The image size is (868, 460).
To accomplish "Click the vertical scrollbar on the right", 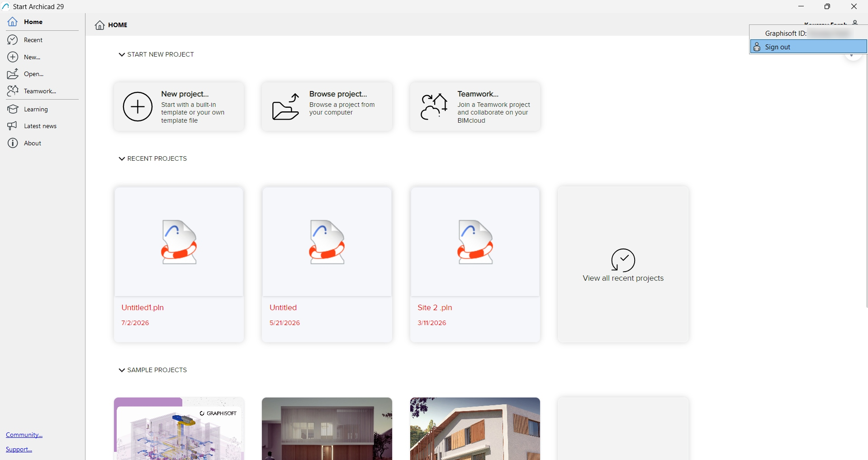I will pos(866,181).
